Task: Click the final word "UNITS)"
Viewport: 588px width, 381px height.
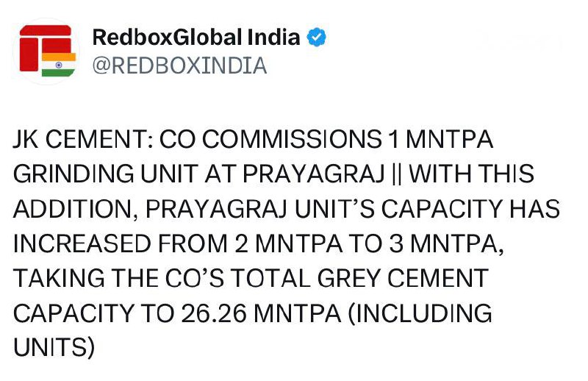Action: [x=54, y=346]
